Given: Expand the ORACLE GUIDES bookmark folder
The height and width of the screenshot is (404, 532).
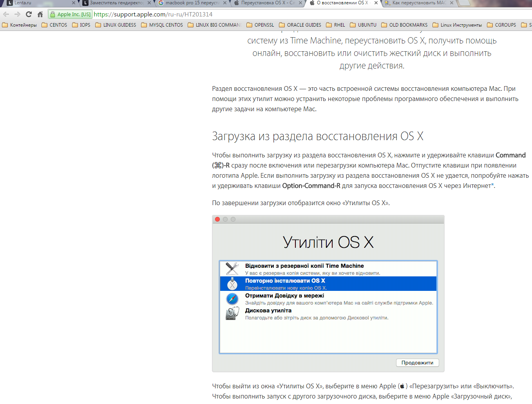Looking at the screenshot, I should (x=300, y=25).
